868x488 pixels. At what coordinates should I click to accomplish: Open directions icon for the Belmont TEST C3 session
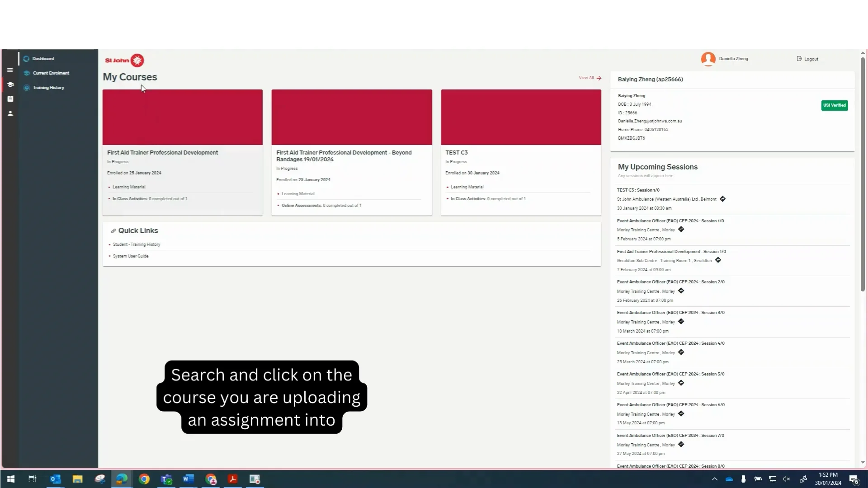point(722,199)
